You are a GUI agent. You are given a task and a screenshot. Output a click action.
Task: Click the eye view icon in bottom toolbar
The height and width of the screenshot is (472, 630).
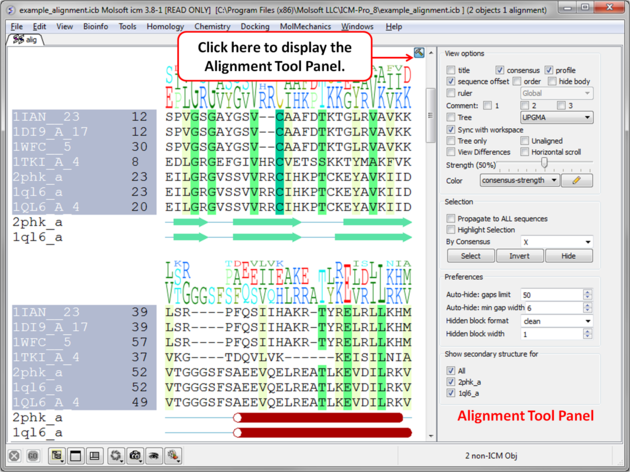click(x=154, y=456)
